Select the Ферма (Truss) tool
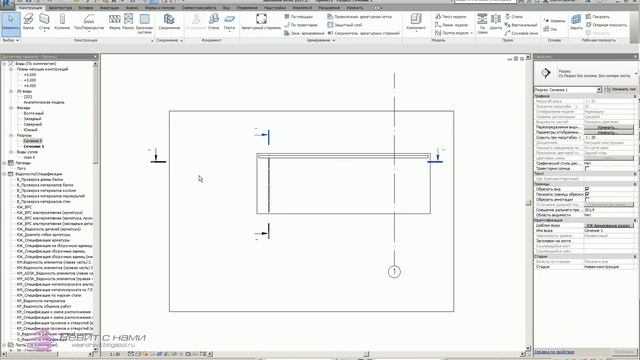 (114, 22)
